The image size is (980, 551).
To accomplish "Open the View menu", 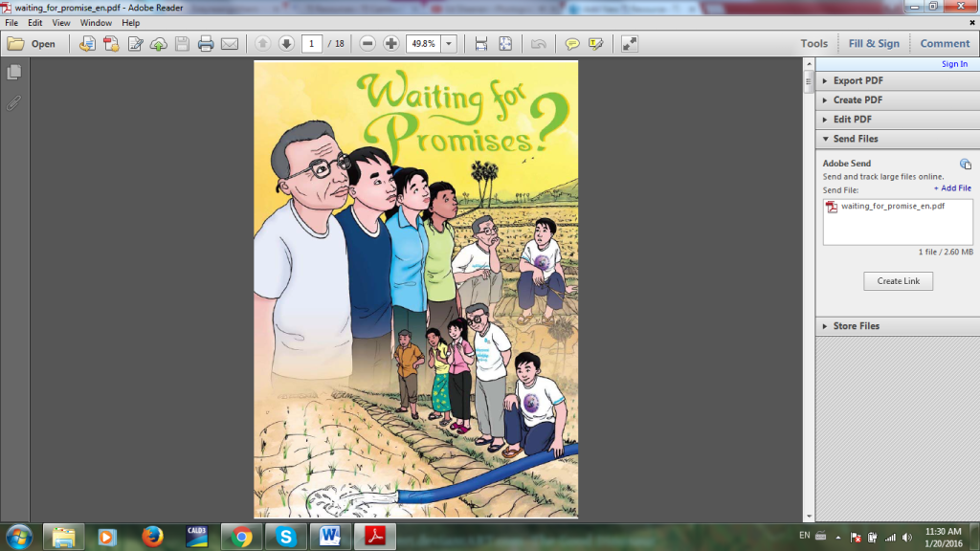I will point(61,22).
